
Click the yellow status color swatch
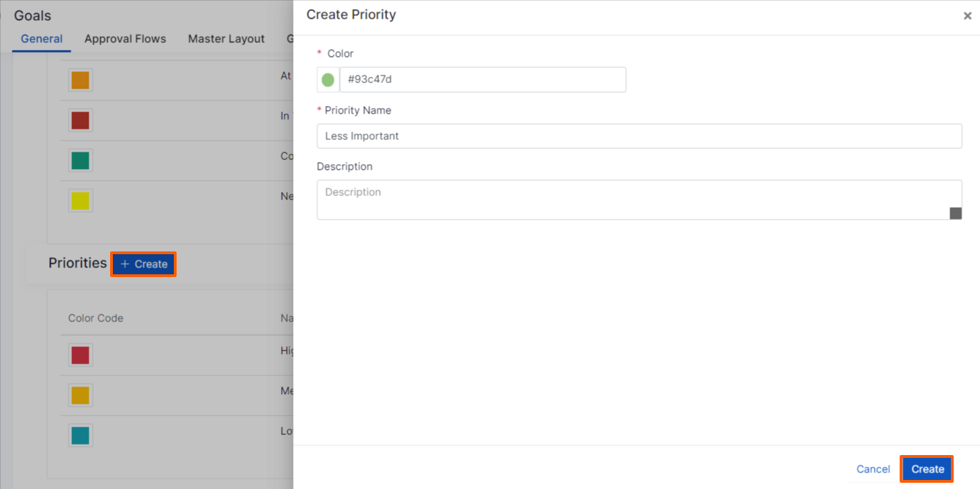point(80,200)
